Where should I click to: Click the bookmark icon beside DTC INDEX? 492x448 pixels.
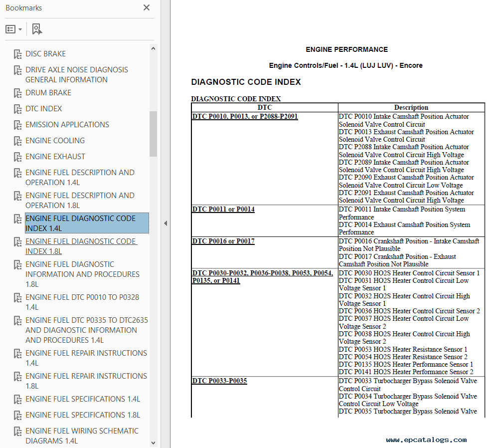17,109
